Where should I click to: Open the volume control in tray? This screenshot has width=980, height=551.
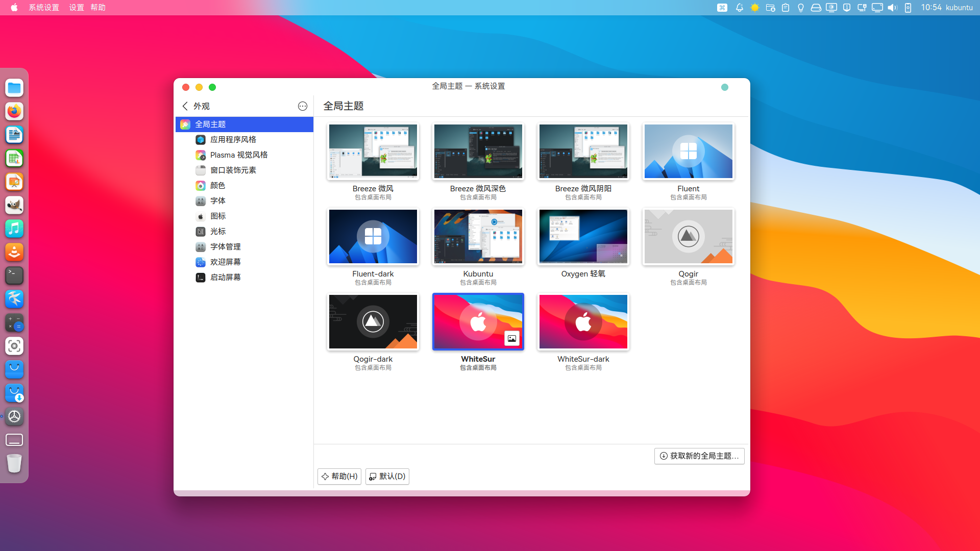(x=892, y=8)
